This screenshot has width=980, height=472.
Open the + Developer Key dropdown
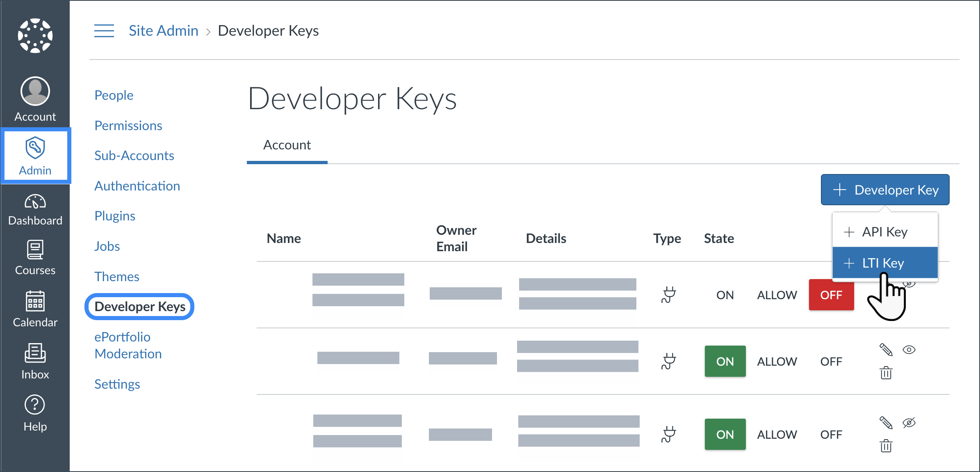tap(885, 190)
